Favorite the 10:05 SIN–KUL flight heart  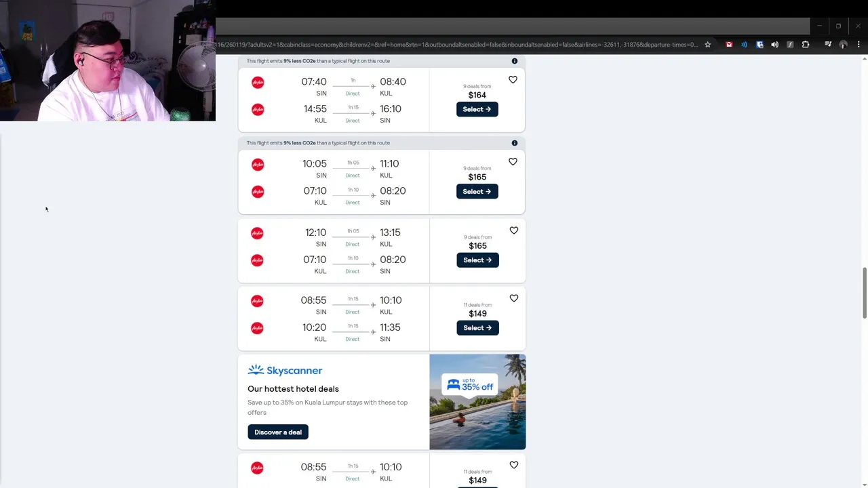tap(513, 162)
